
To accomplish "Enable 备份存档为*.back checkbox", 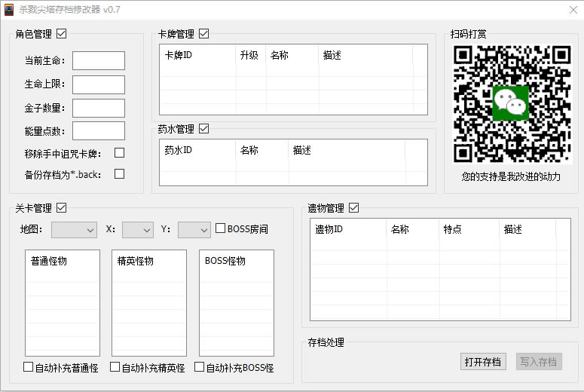I will 119,174.
